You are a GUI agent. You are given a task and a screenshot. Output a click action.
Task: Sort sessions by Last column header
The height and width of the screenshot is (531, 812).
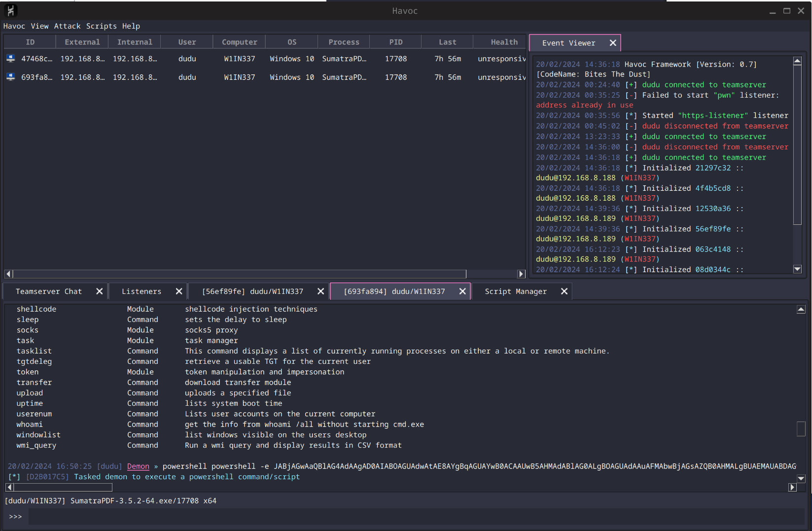[x=448, y=42]
